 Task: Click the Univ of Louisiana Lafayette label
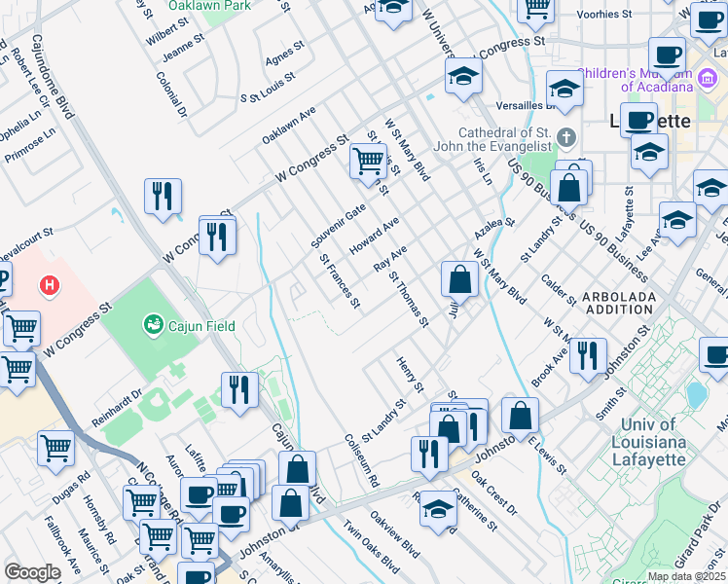(648, 442)
